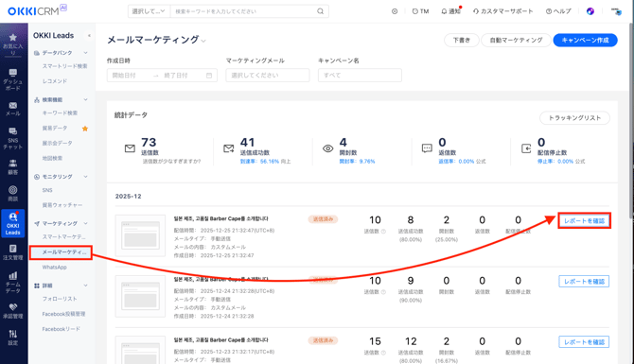Click the purple orb AI icon in header
Screen dimensions: 634x364
(x=590, y=11)
